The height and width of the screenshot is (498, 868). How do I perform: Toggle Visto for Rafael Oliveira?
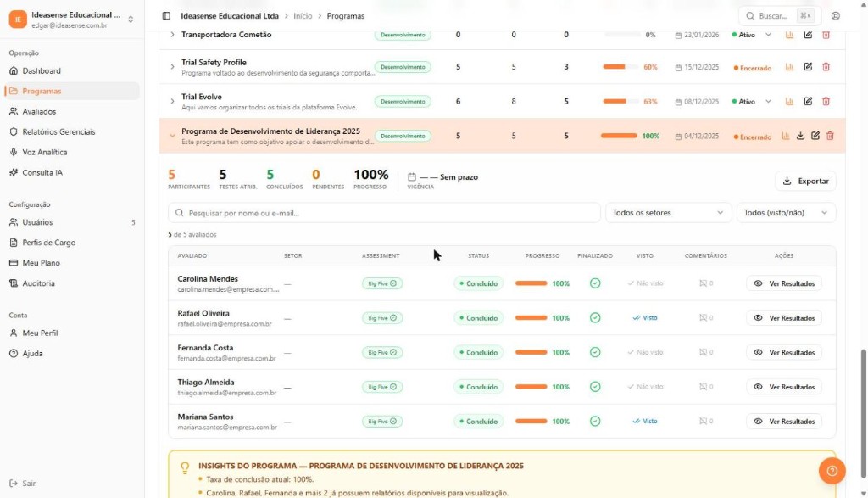click(645, 318)
